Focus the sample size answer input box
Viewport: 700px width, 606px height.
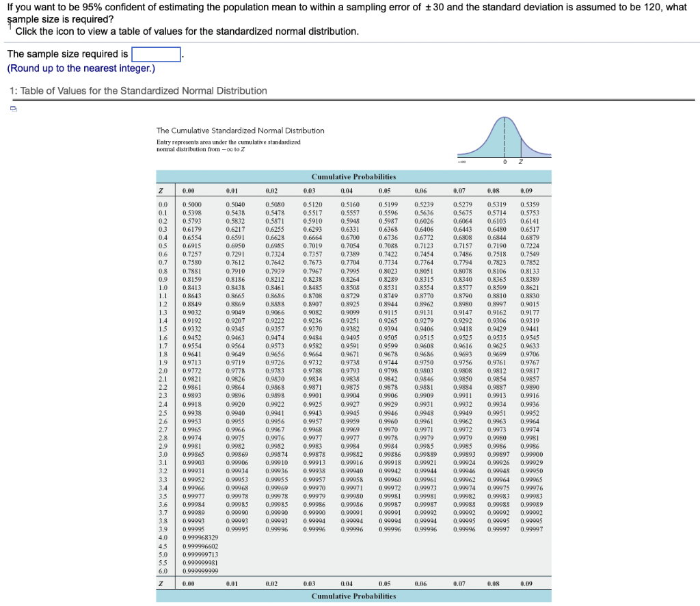pyautogui.click(x=156, y=55)
